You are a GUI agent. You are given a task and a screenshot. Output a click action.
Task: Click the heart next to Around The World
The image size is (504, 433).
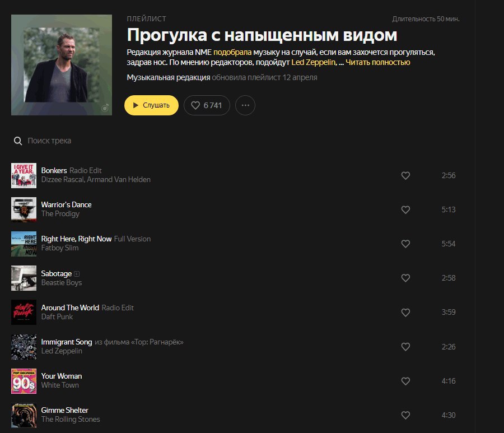tap(405, 312)
